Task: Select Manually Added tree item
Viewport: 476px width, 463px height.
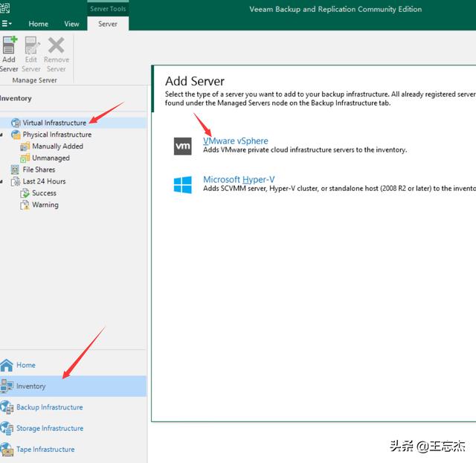Action: (x=57, y=146)
